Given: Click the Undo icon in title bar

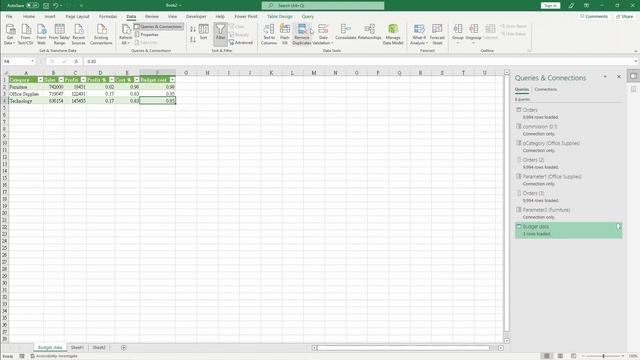Looking at the screenshot, I should click(56, 5).
